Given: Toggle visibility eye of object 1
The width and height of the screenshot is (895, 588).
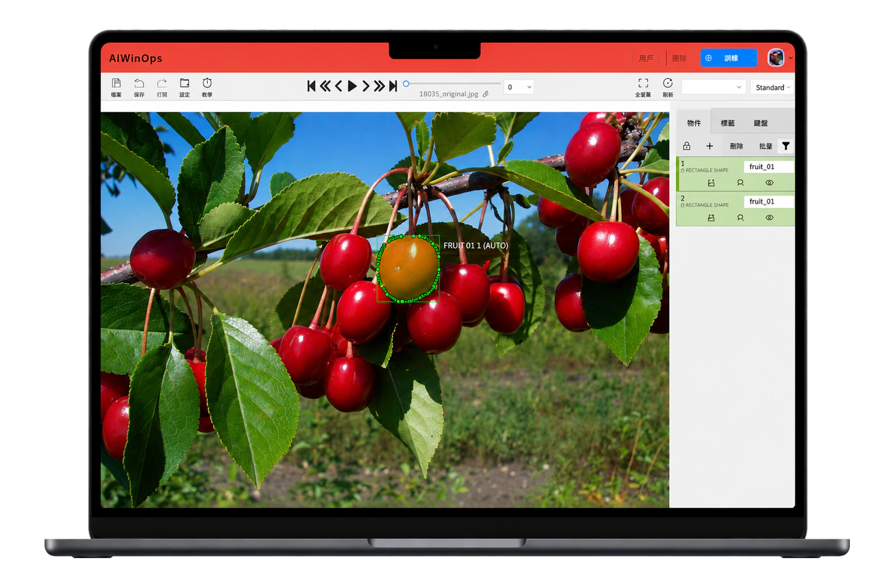Looking at the screenshot, I should 769,183.
